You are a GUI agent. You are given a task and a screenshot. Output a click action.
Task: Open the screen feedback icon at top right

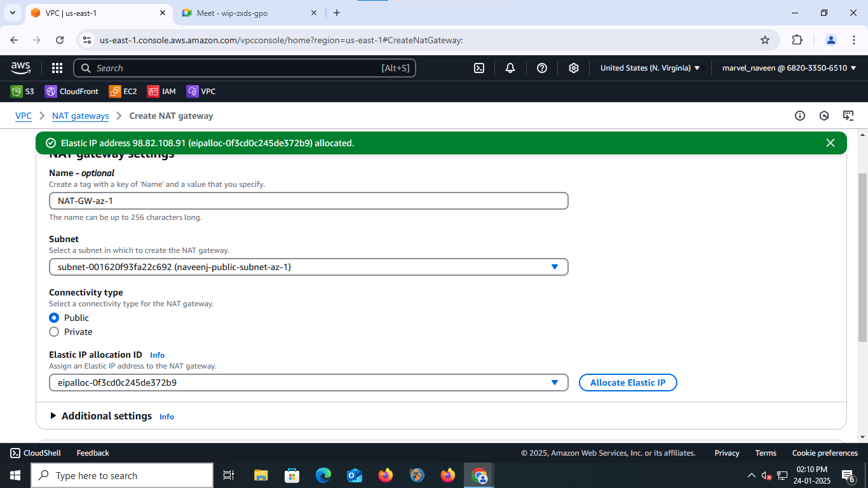848,116
